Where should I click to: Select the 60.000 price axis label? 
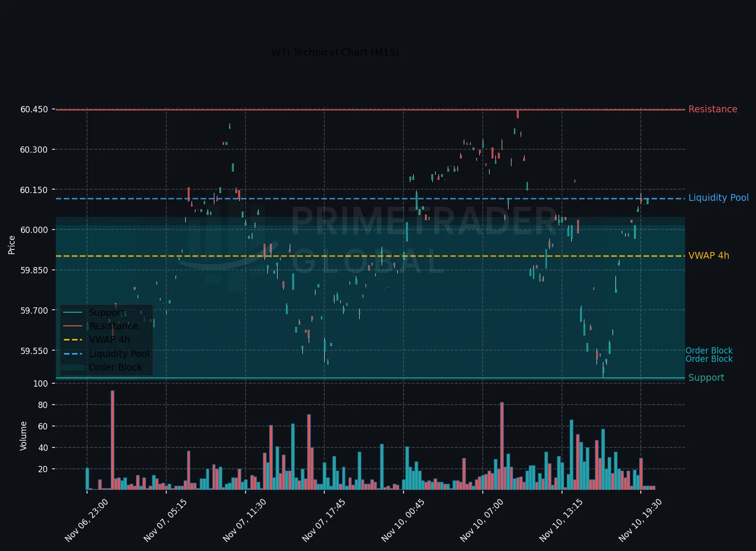click(x=34, y=230)
